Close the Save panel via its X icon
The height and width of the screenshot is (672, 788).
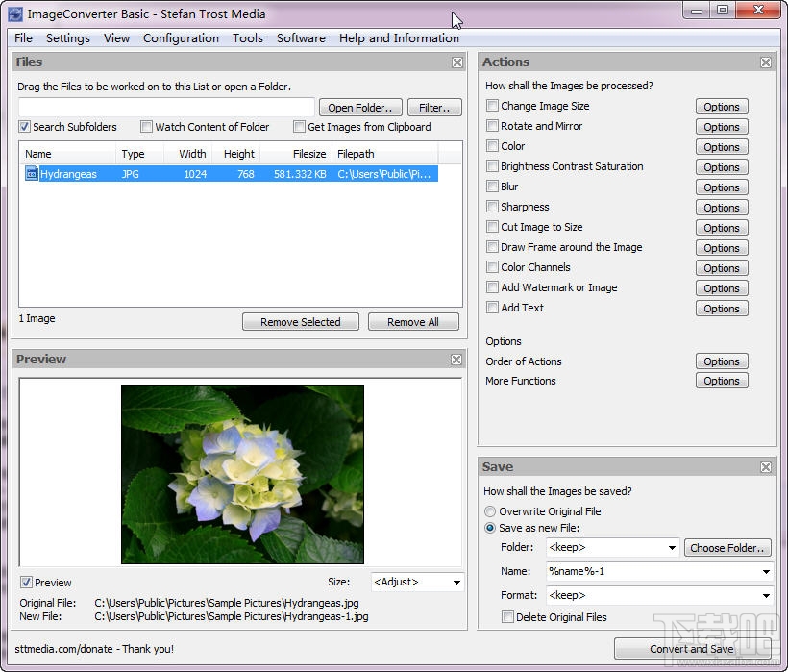(766, 466)
